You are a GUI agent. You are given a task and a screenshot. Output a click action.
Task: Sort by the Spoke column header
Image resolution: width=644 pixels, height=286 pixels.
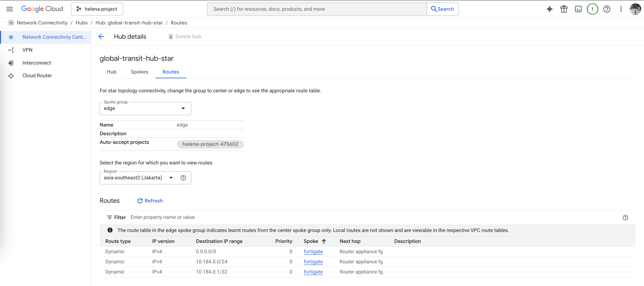coord(311,241)
